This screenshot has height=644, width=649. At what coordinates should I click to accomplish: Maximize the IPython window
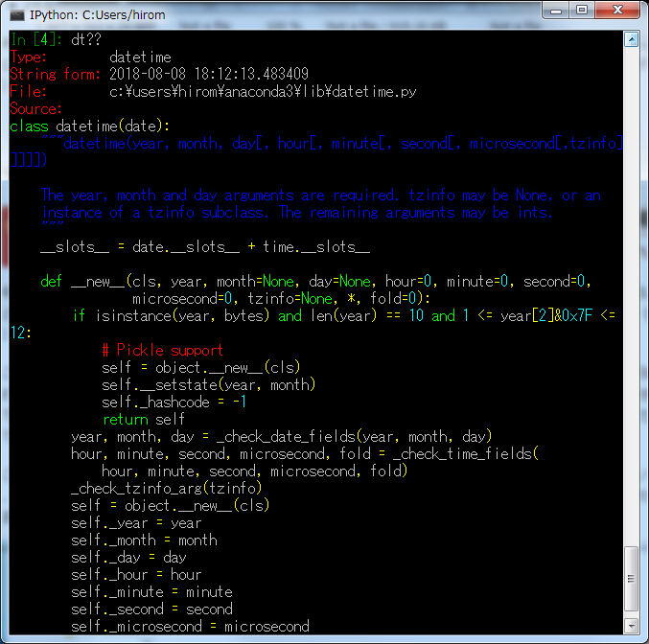(582, 10)
